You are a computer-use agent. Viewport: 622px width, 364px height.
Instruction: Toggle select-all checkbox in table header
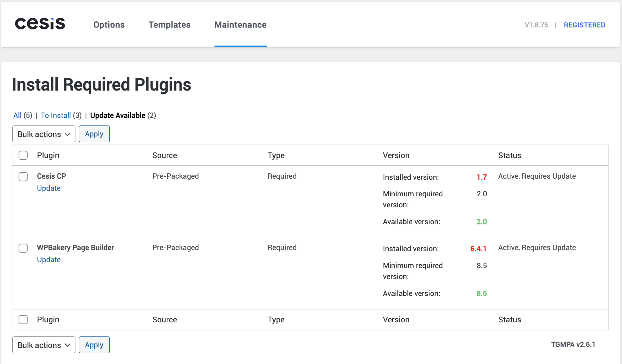pyautogui.click(x=23, y=155)
